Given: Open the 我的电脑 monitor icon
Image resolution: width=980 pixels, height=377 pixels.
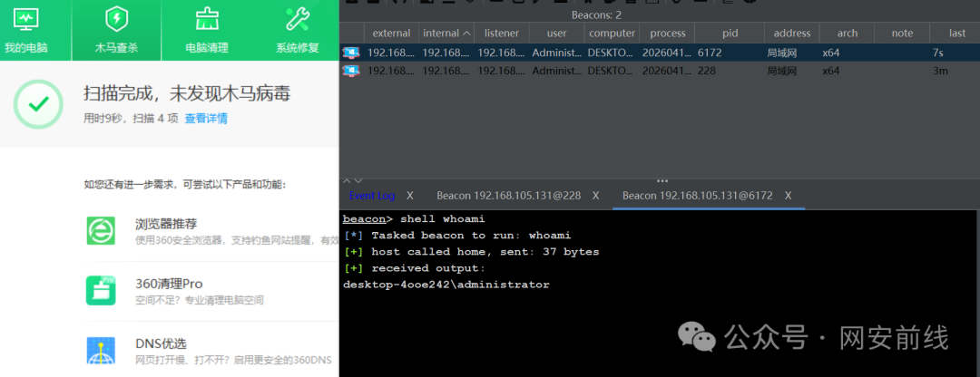Looking at the screenshot, I should click(26, 18).
